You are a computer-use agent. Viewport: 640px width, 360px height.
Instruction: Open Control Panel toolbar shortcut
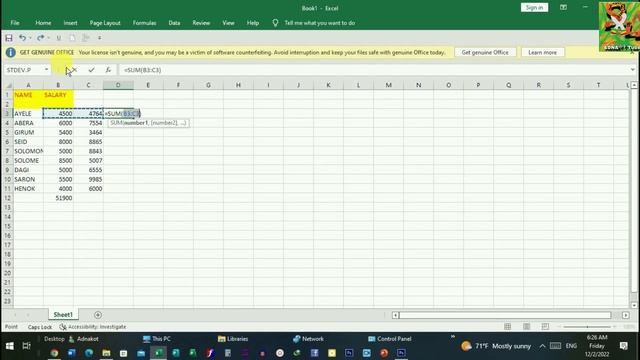[x=389, y=339]
